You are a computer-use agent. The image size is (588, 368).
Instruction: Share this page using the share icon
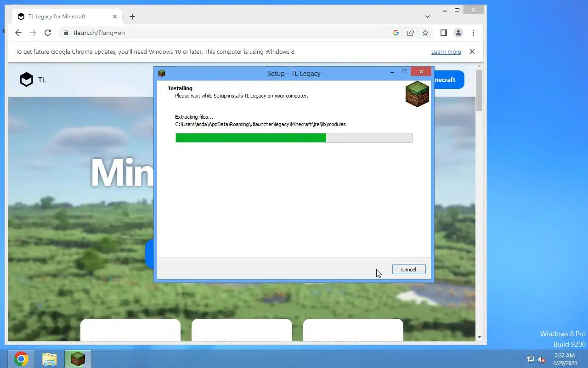tap(411, 33)
